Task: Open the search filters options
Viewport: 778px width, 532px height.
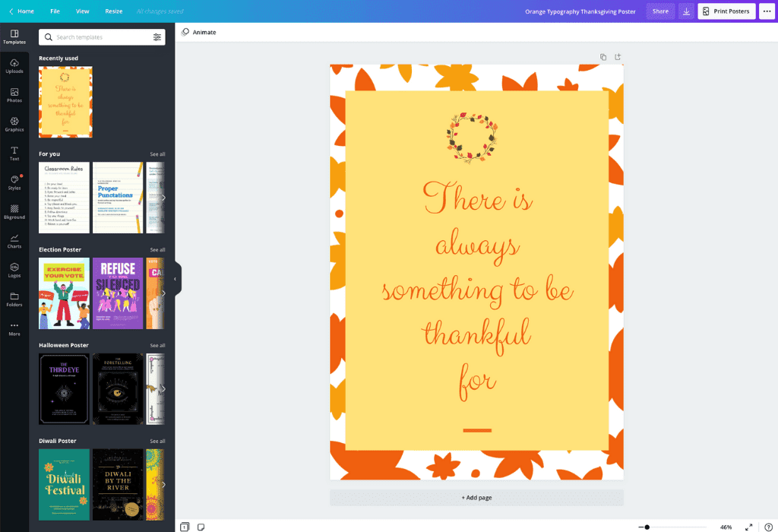Action: [x=158, y=36]
